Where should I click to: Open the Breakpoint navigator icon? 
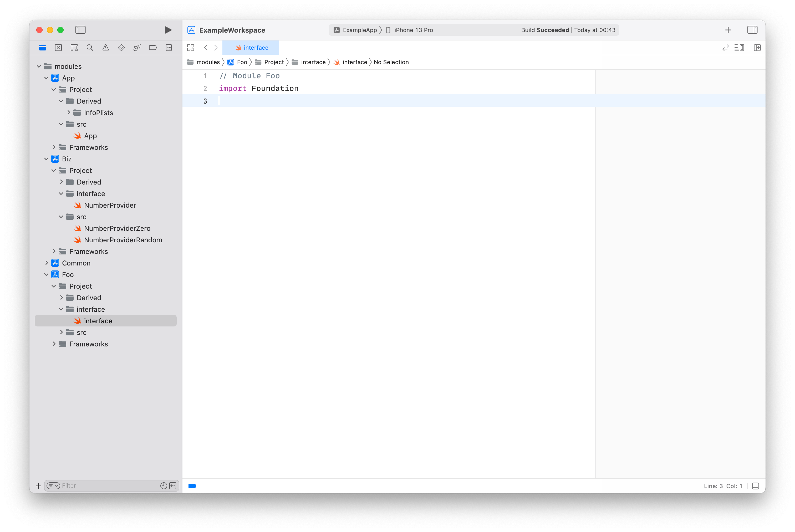pos(153,48)
